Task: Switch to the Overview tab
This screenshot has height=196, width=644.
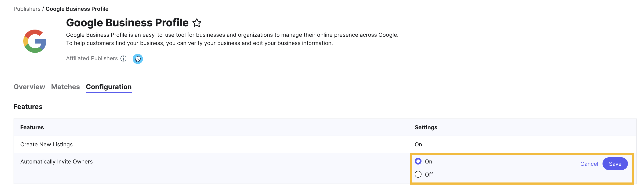Action: pyautogui.click(x=29, y=87)
